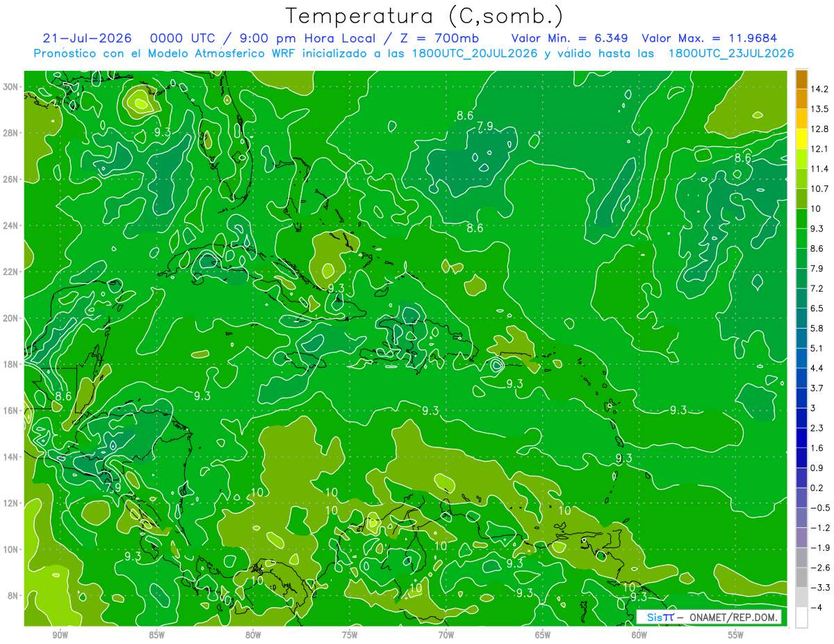Click the '6.5' legend label
Screen dimensions: 834x644
817,308
